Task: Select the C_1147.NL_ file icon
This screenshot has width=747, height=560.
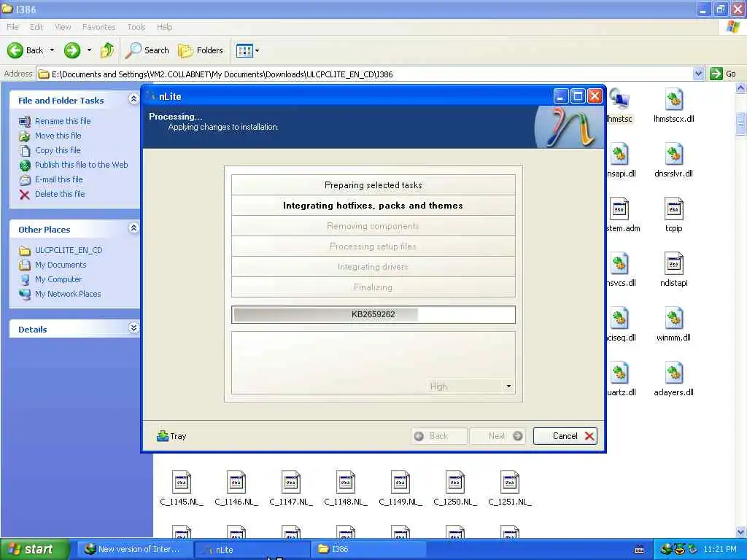Action: pos(291,483)
